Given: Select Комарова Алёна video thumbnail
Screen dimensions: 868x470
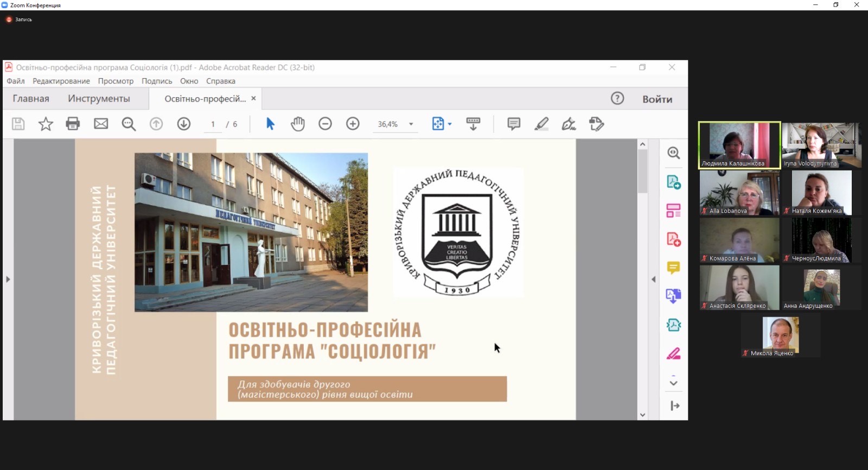Looking at the screenshot, I should [x=739, y=240].
